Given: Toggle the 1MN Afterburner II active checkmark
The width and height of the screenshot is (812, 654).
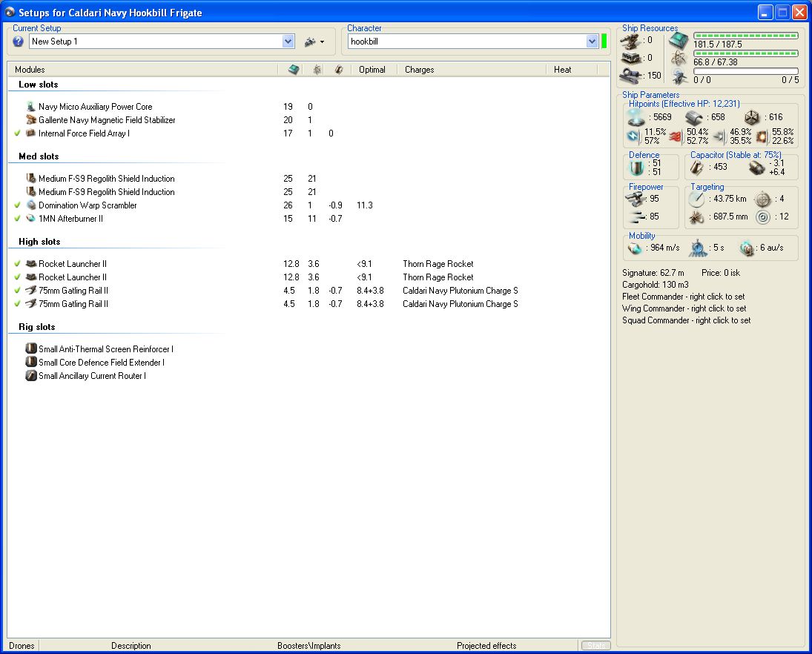Looking at the screenshot, I should tap(17, 219).
